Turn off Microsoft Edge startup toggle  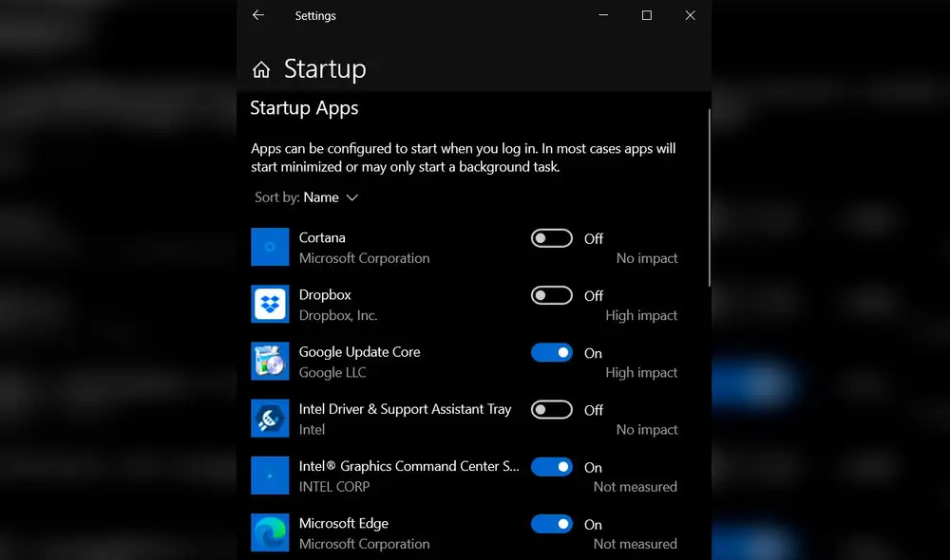coord(551,524)
